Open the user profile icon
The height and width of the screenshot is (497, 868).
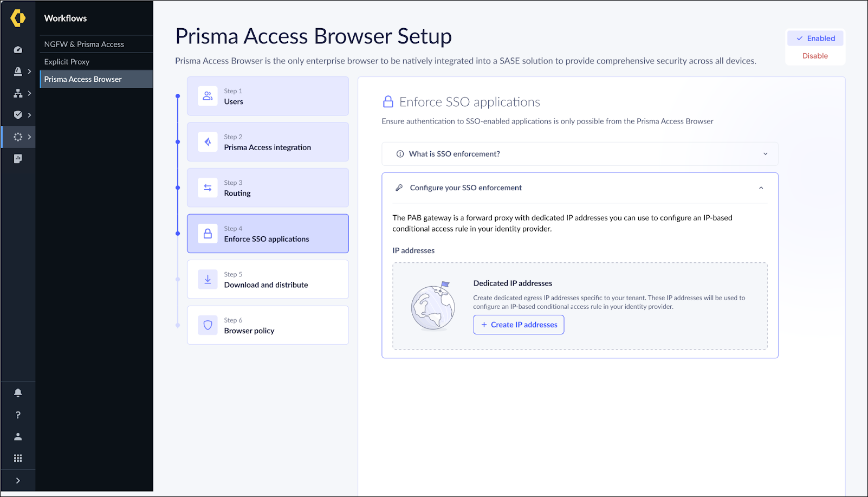pos(18,436)
